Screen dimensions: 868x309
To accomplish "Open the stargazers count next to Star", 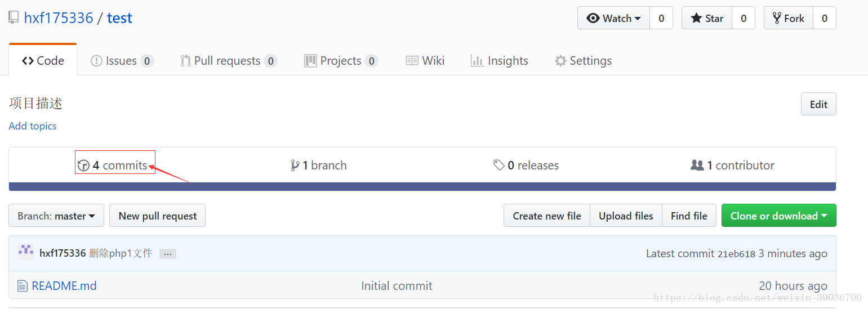I will 744,18.
